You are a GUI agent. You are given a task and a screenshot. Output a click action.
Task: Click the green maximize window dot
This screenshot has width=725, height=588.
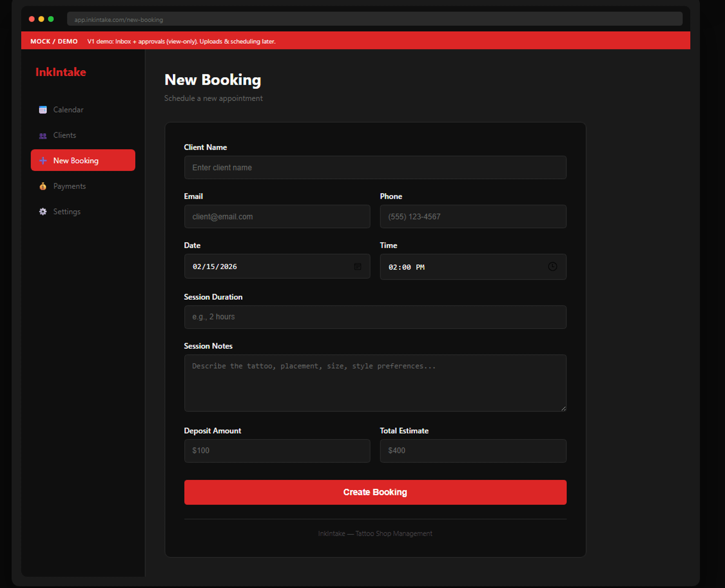point(51,19)
